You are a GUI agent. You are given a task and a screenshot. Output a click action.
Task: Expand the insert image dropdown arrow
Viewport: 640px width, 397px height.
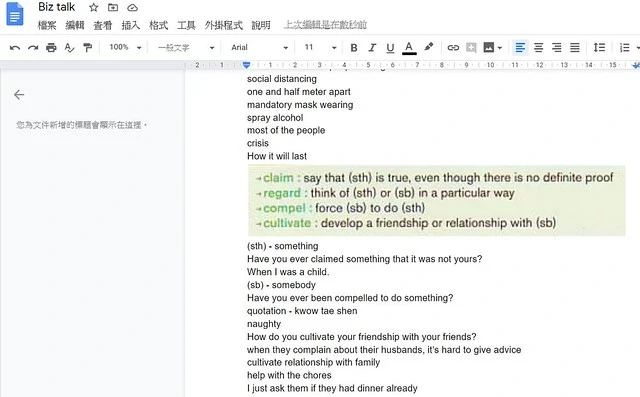tap(500, 48)
